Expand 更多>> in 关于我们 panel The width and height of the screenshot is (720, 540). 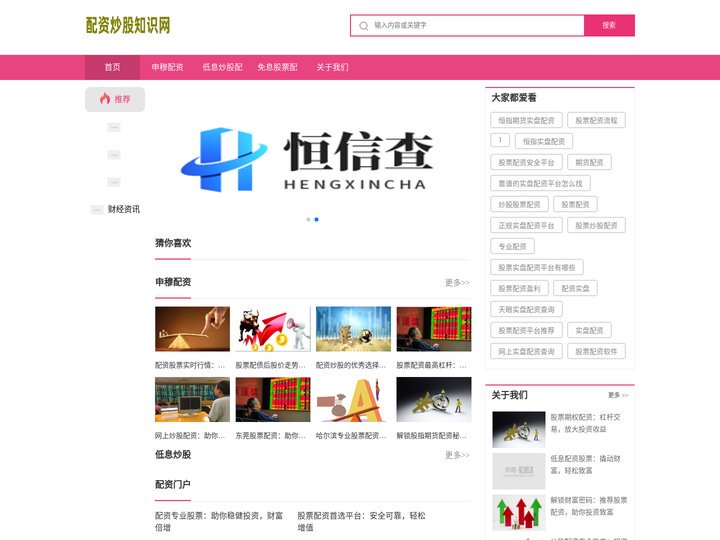click(618, 395)
